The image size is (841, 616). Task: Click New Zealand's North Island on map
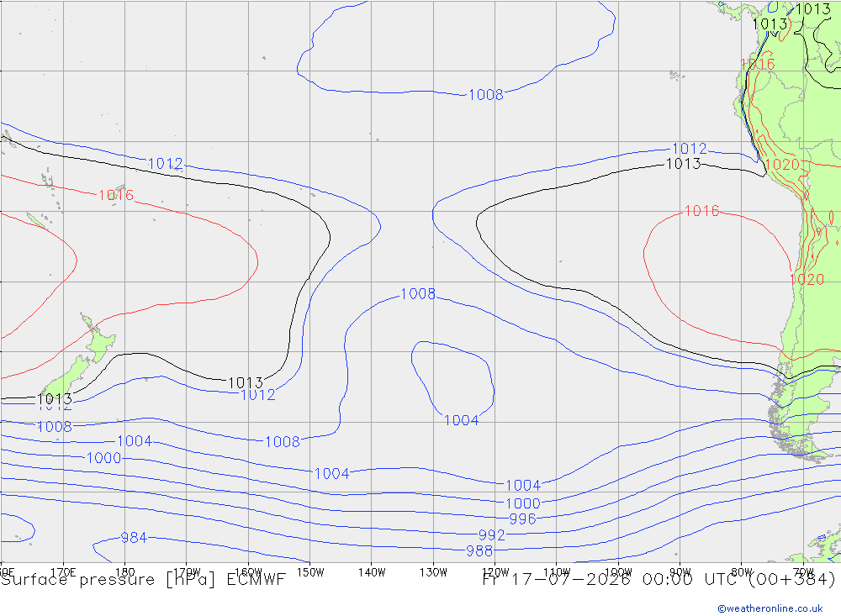click(x=98, y=341)
